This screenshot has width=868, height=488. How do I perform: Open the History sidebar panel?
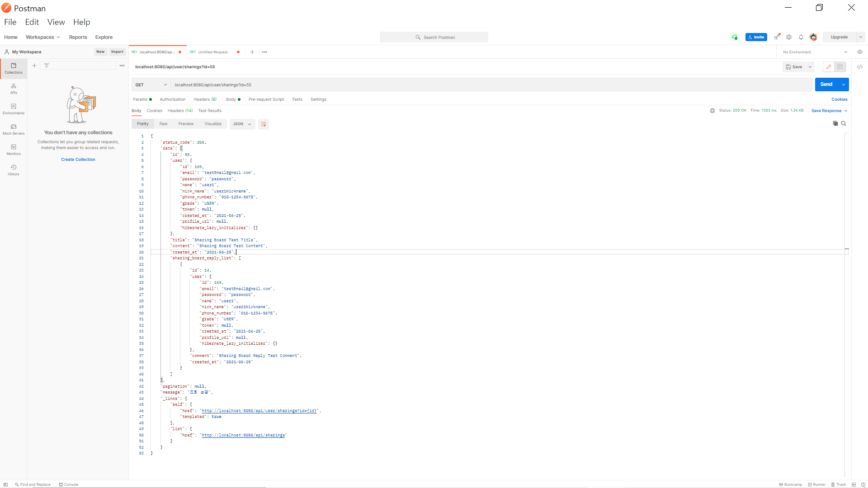[x=13, y=169]
